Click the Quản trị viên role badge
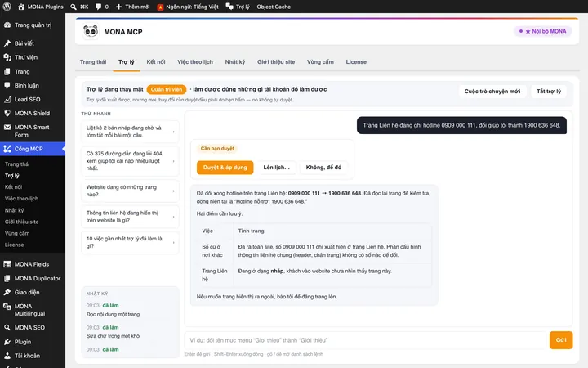The image size is (588, 368). 167,89
